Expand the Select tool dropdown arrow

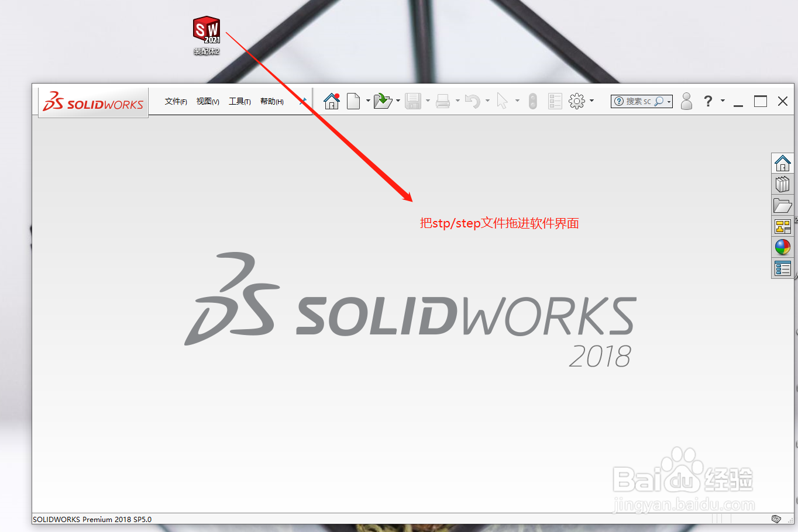[517, 101]
